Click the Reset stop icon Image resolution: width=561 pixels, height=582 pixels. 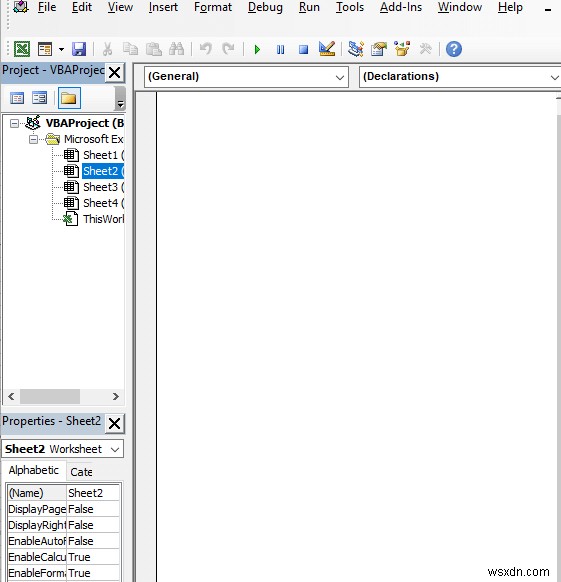point(303,49)
